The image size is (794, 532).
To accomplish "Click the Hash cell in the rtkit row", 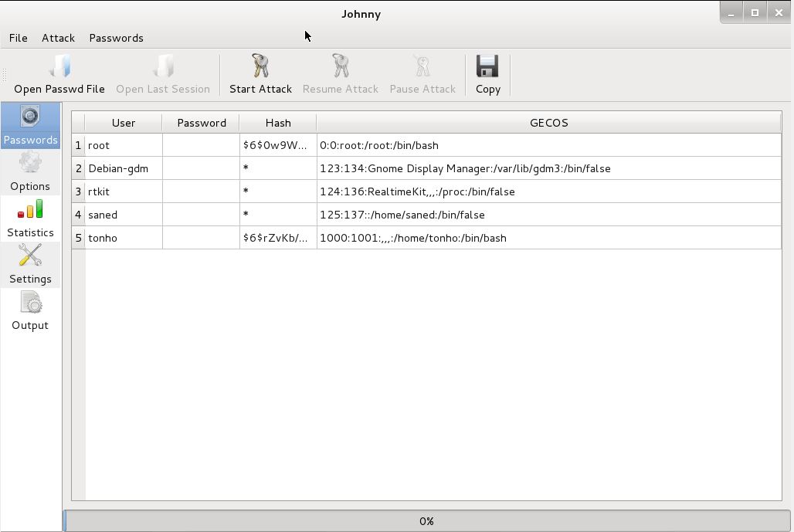I will [x=278, y=191].
